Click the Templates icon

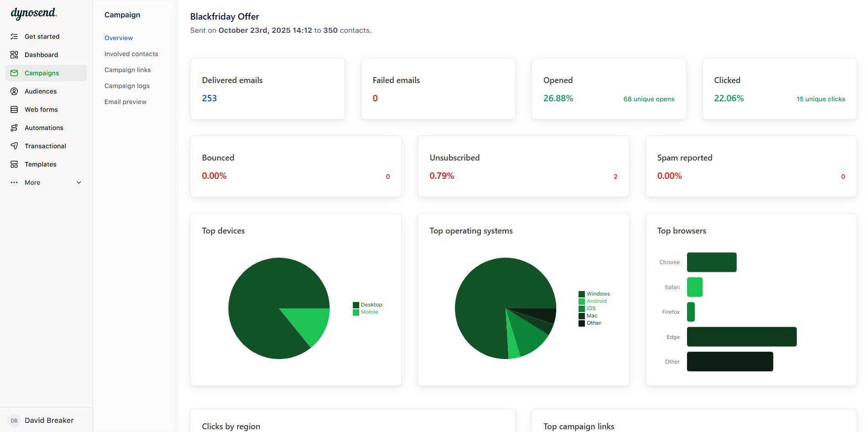(14, 164)
